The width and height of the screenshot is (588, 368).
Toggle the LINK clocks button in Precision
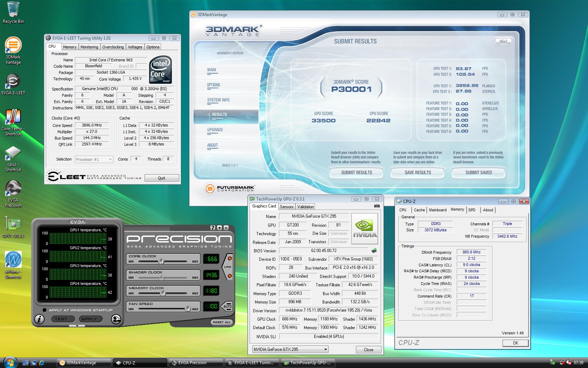click(228, 267)
